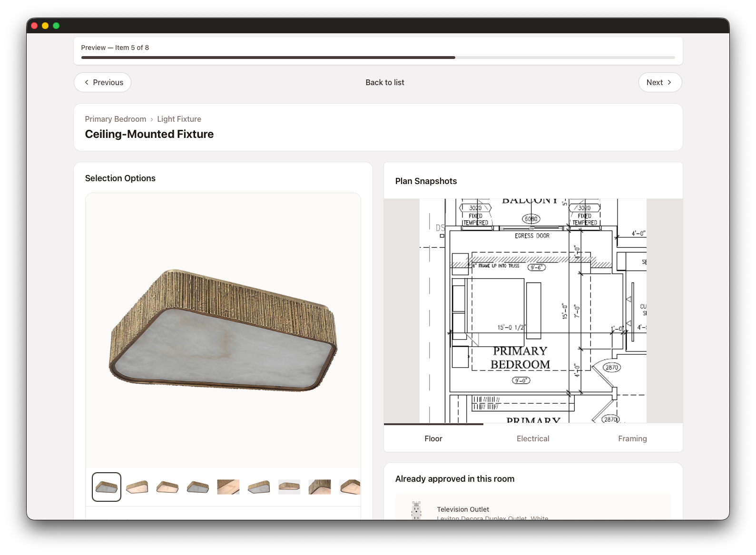Click the duplex outlet icon
Image resolution: width=756 pixels, height=555 pixels.
[x=416, y=511]
